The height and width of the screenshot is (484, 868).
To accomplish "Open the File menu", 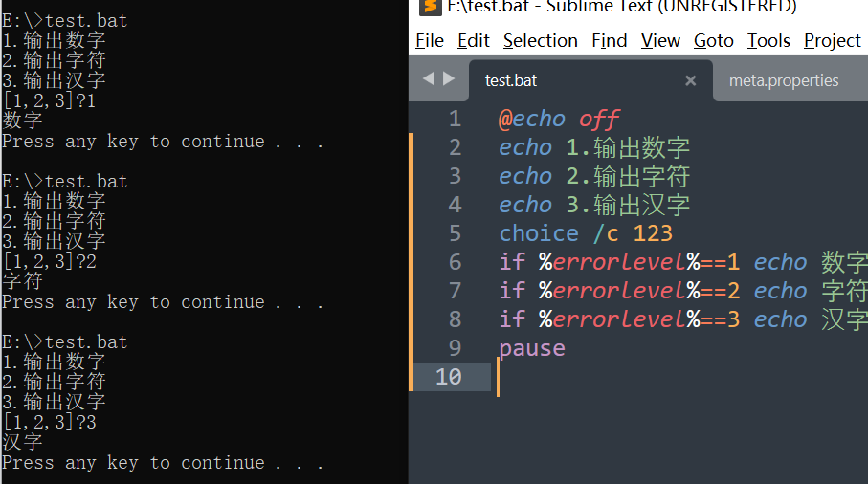I will (x=430, y=41).
